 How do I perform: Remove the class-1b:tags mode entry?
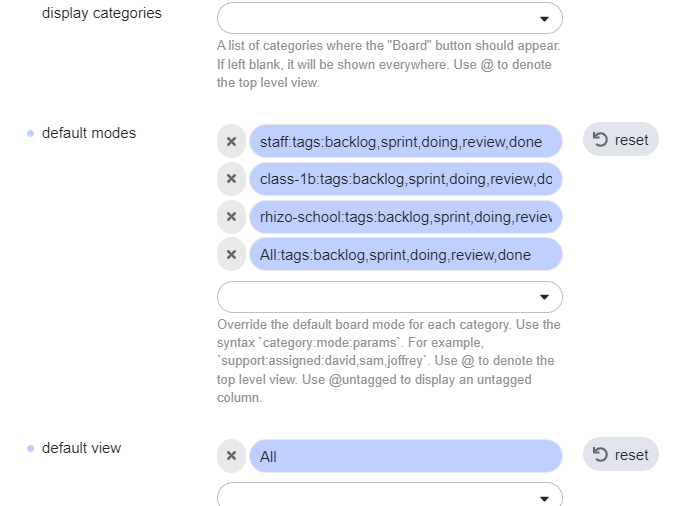pyautogui.click(x=231, y=179)
